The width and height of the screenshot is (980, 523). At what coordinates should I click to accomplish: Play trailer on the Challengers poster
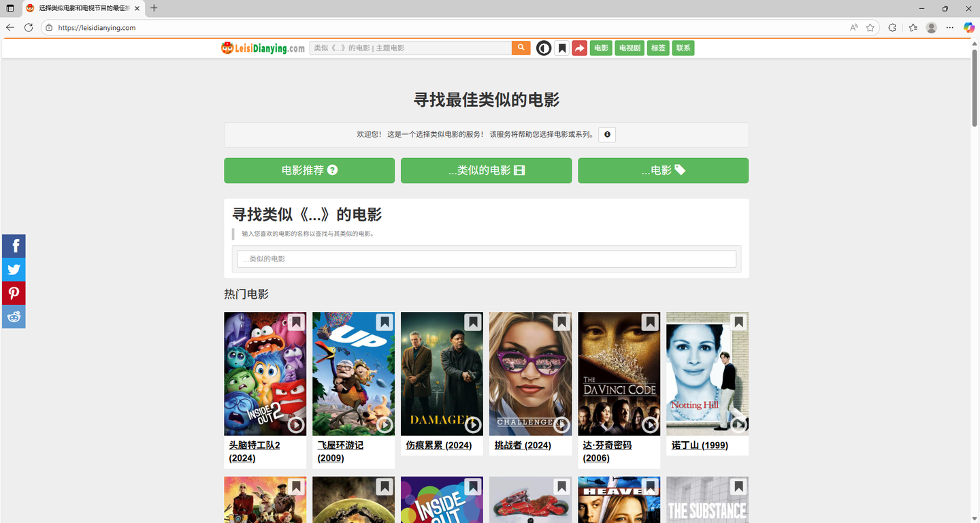click(561, 425)
